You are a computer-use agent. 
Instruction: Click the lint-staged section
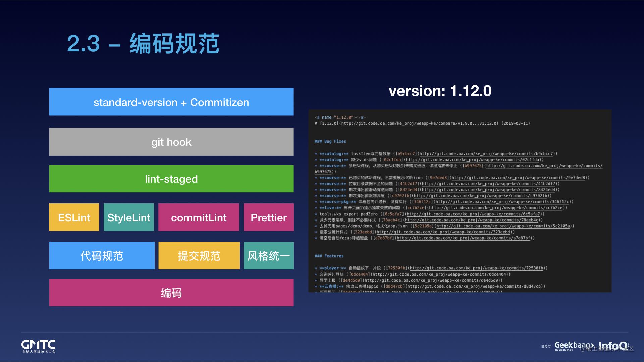(171, 179)
